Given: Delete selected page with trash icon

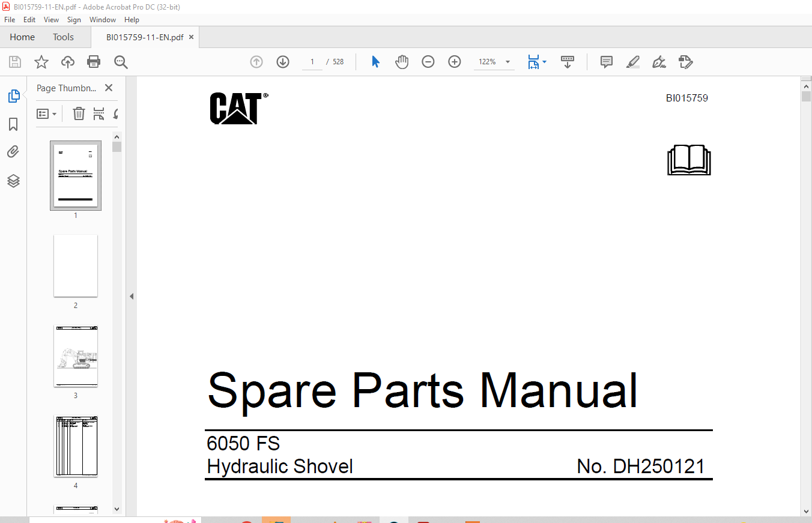Looking at the screenshot, I should coord(79,113).
